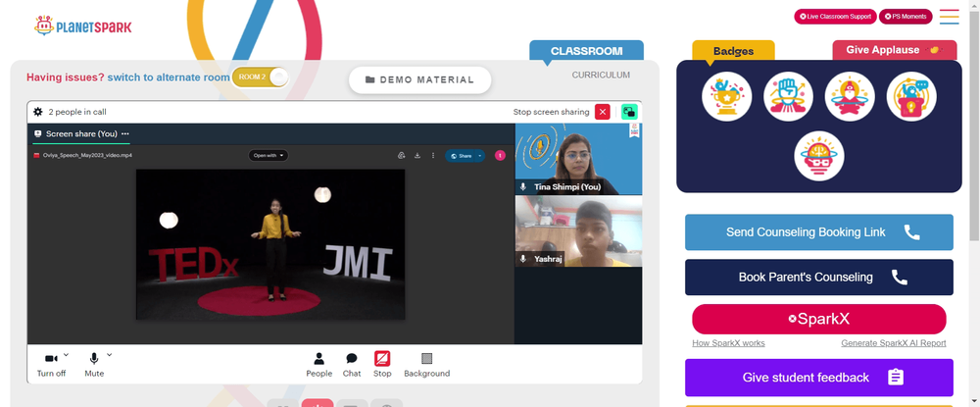Click the raised fist badge icon

click(x=788, y=96)
